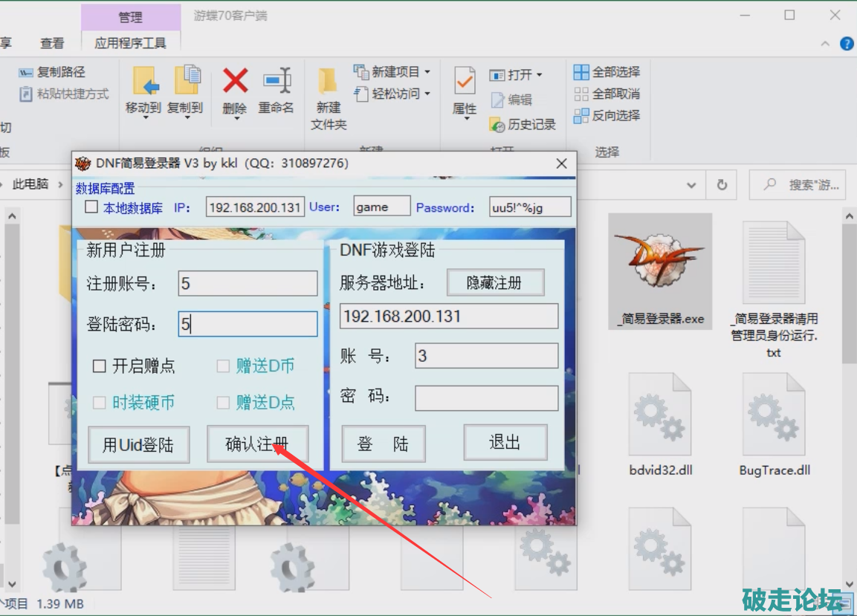Switch to the 查看 ribbon tab
The image size is (857, 616).
(52, 43)
